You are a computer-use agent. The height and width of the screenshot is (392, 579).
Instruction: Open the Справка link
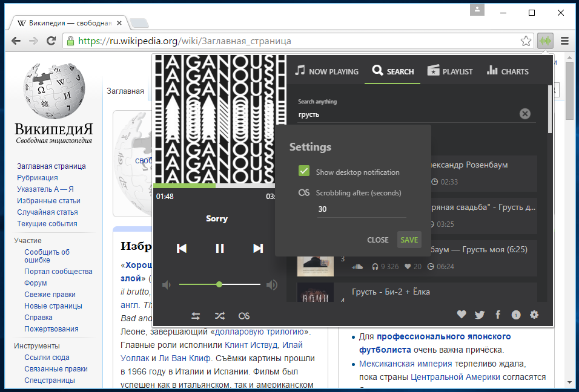coord(38,317)
